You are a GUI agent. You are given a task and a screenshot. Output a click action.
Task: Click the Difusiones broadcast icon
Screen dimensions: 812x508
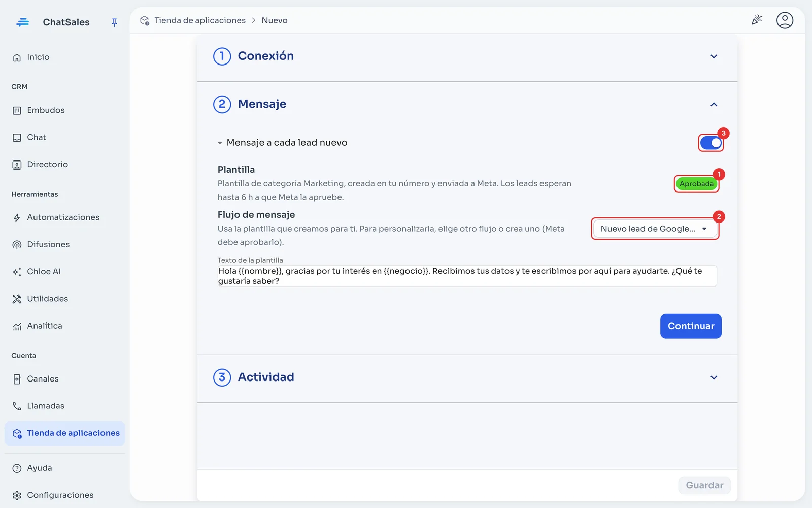tap(17, 245)
